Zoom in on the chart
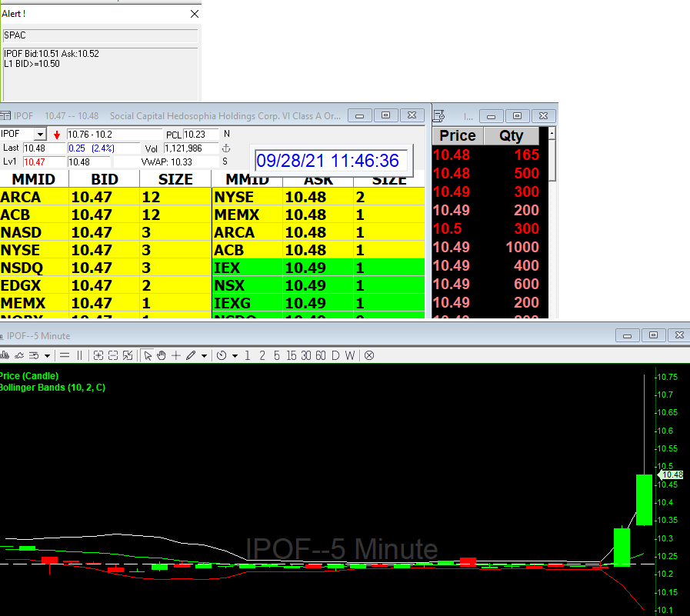The width and height of the screenshot is (690, 616). click(98, 355)
